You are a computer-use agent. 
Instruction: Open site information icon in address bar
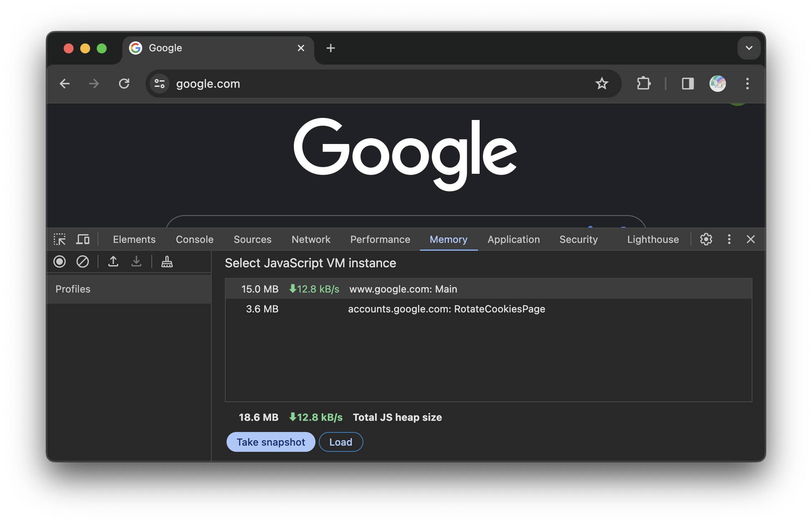click(x=160, y=84)
